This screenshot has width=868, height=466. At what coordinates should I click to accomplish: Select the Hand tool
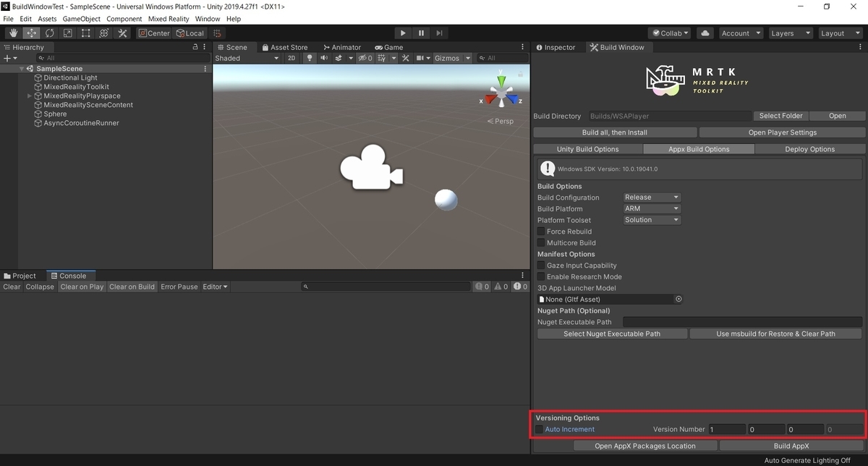pos(13,33)
